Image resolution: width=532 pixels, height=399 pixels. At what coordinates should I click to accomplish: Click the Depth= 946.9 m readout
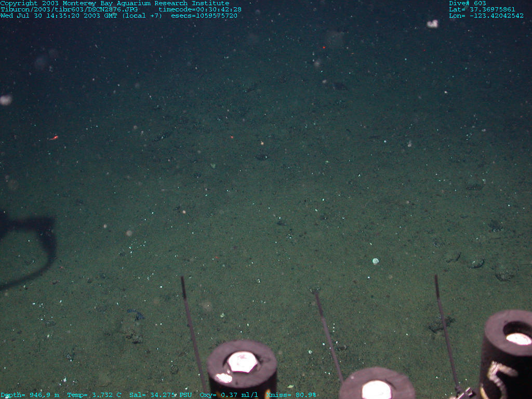[x=30, y=395]
